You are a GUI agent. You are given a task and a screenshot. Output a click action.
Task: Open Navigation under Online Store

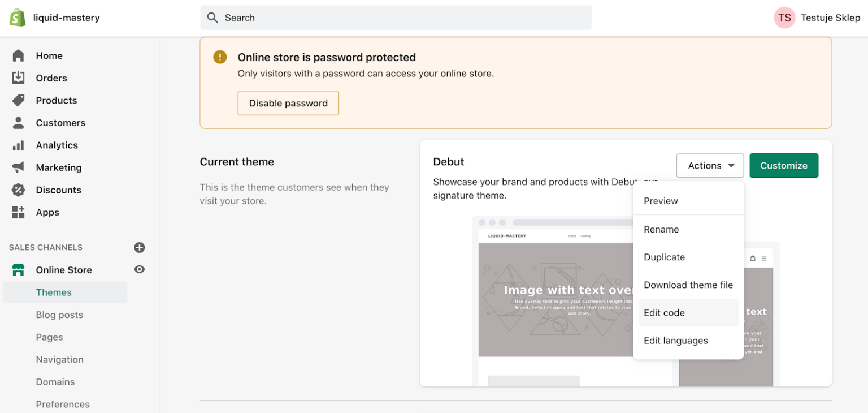(x=60, y=359)
